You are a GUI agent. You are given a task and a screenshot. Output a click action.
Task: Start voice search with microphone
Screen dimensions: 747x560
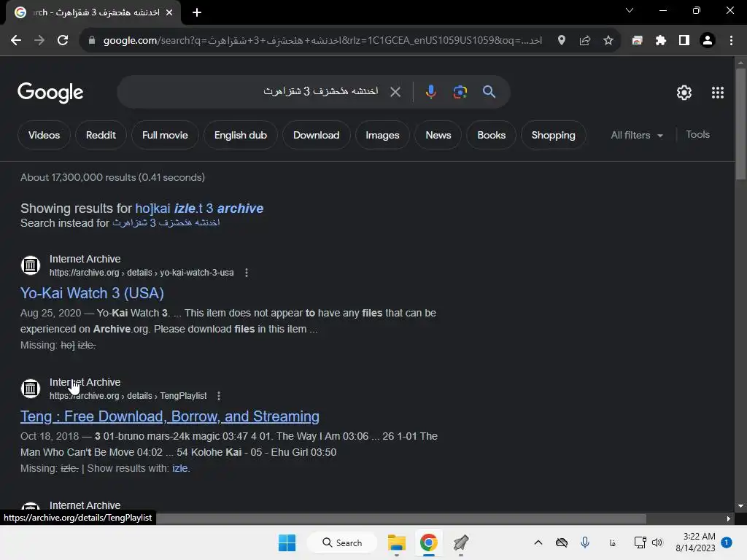point(430,91)
